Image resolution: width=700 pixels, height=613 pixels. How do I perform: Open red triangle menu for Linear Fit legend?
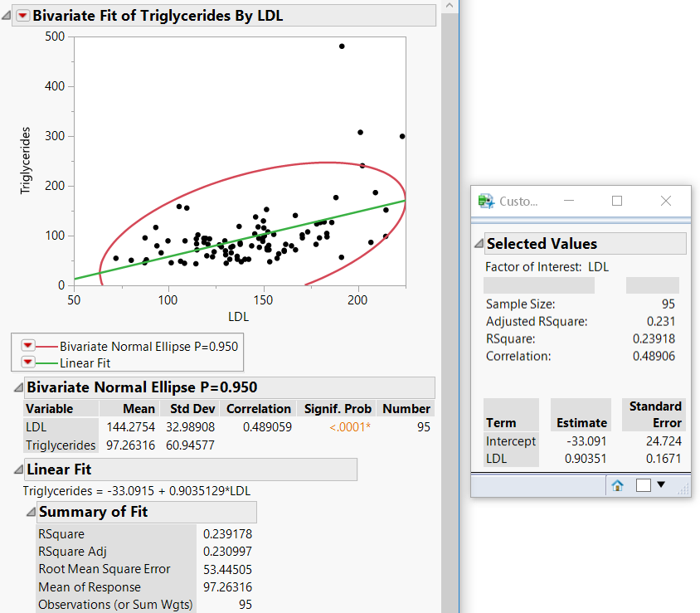point(27,362)
